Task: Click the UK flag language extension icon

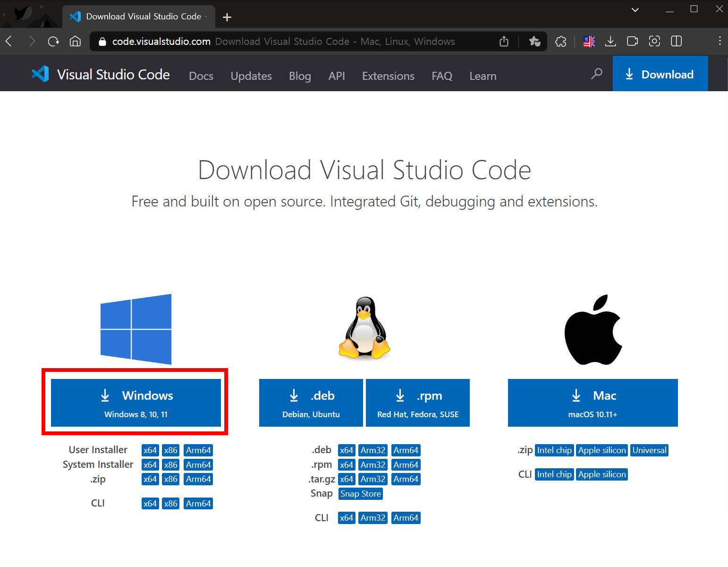Action: coord(589,42)
